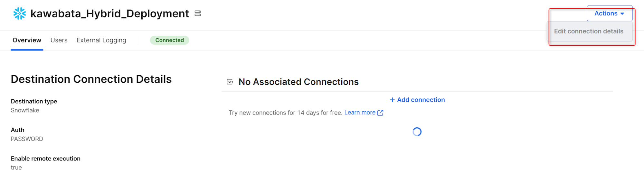Click the Snowflake logo icon
This screenshot has width=644, height=183.
coord(20,14)
